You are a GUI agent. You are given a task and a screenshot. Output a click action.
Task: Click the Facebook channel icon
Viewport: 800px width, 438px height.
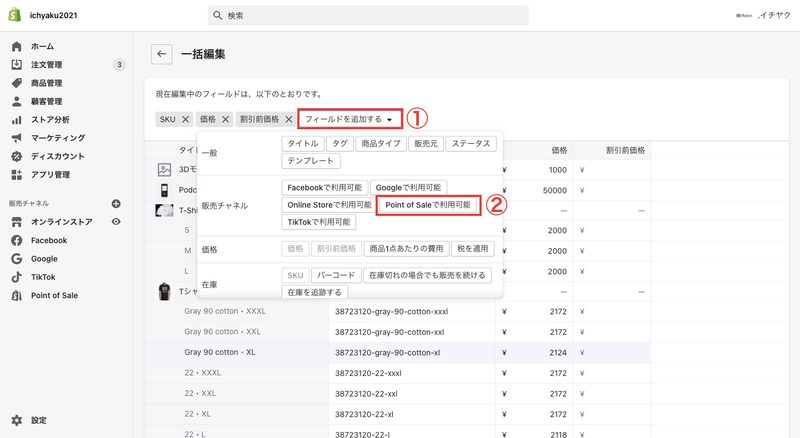(17, 240)
